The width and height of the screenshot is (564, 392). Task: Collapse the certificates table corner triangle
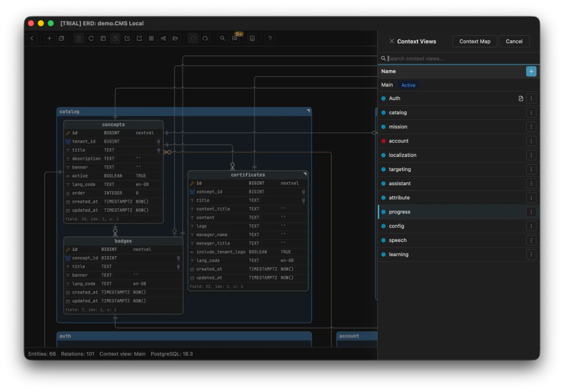point(305,174)
